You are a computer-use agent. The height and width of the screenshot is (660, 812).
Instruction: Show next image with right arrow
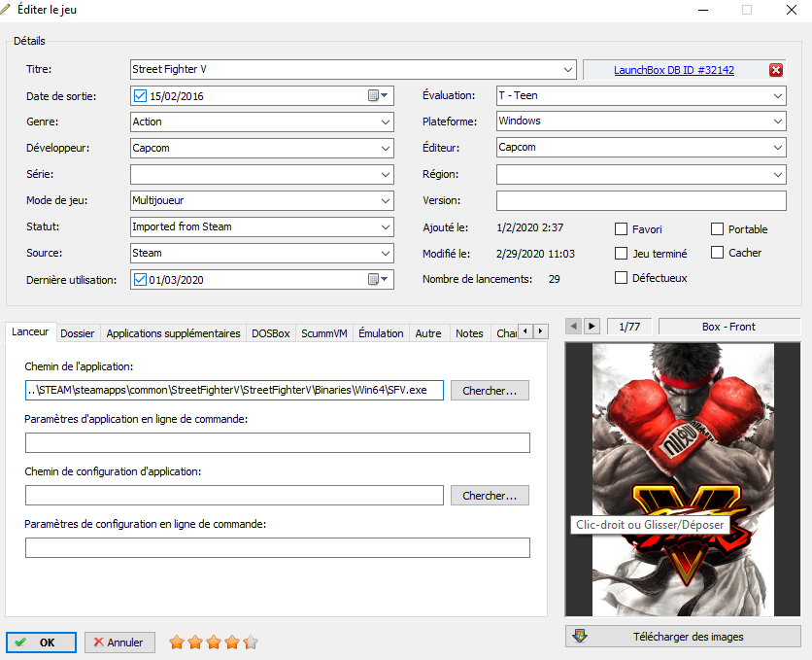(x=592, y=327)
